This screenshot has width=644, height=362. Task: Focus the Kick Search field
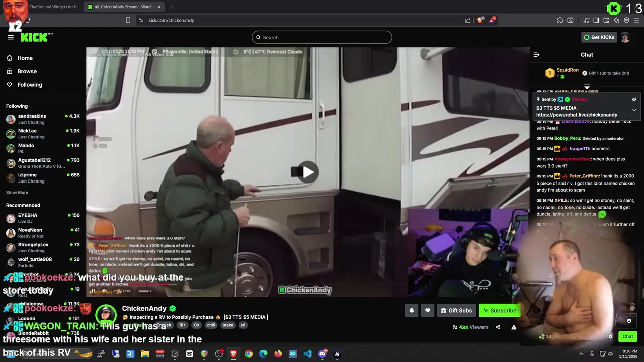(x=322, y=37)
